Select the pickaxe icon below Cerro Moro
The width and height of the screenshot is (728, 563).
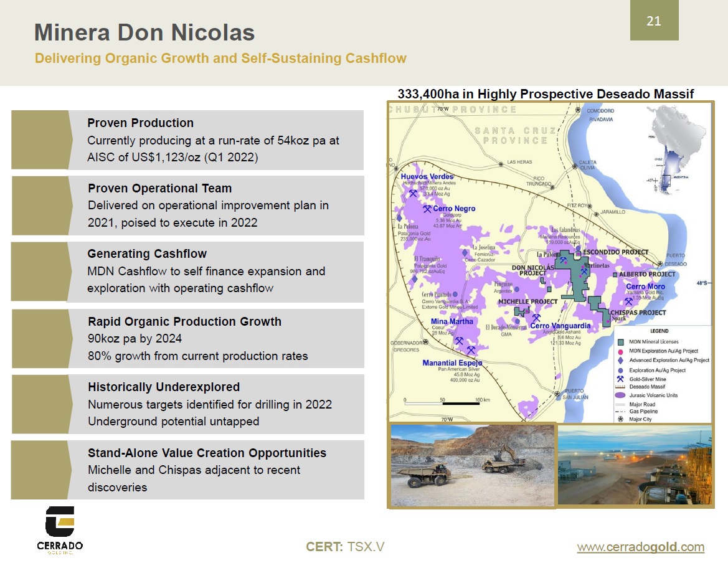point(628,301)
